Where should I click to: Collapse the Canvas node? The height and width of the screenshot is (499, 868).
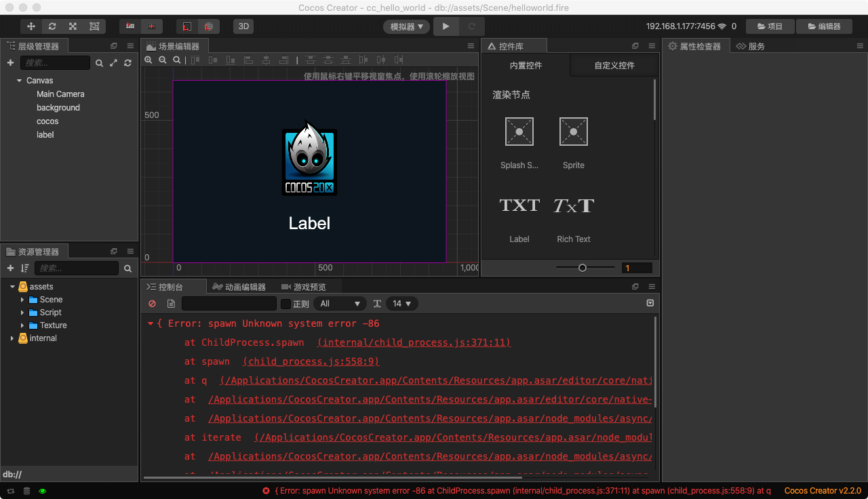pos(20,81)
